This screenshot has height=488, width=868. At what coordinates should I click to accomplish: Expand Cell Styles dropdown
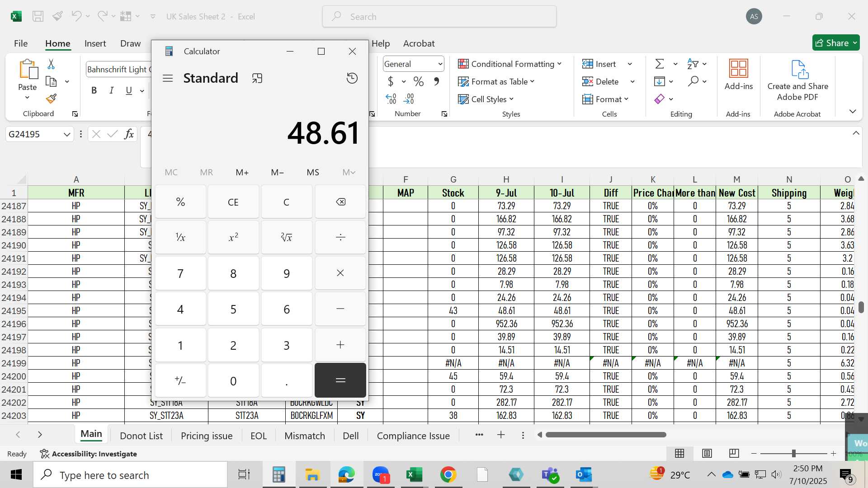point(511,99)
